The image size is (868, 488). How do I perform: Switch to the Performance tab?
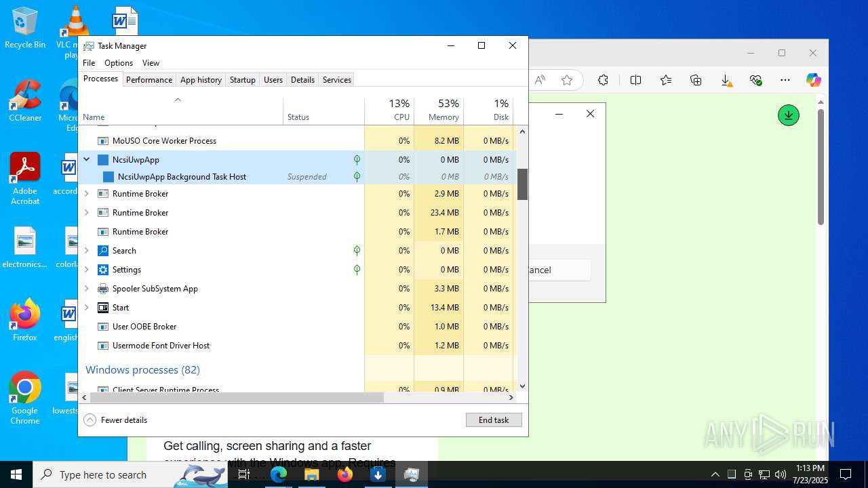(x=149, y=80)
